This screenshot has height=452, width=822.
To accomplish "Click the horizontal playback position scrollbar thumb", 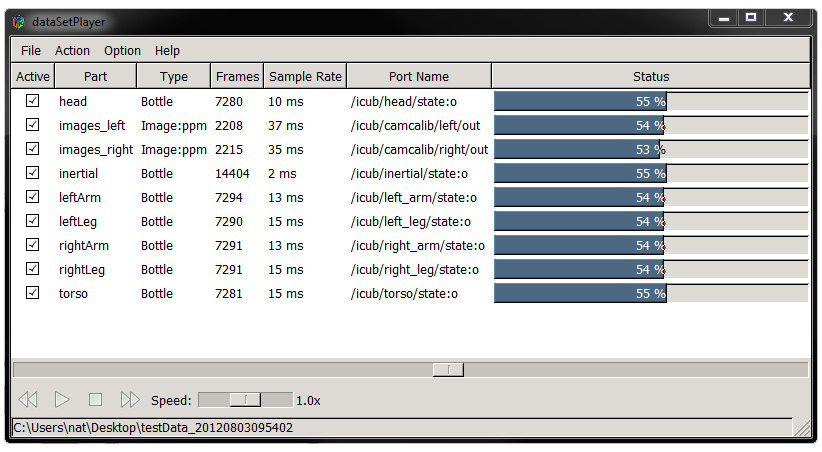I will 447,369.
